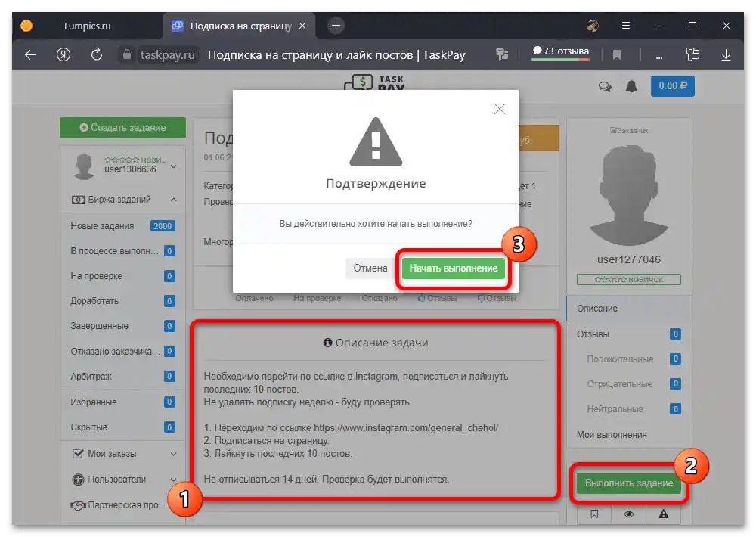
Task: Click the profile avatar icon in title bar
Action: pos(593,26)
